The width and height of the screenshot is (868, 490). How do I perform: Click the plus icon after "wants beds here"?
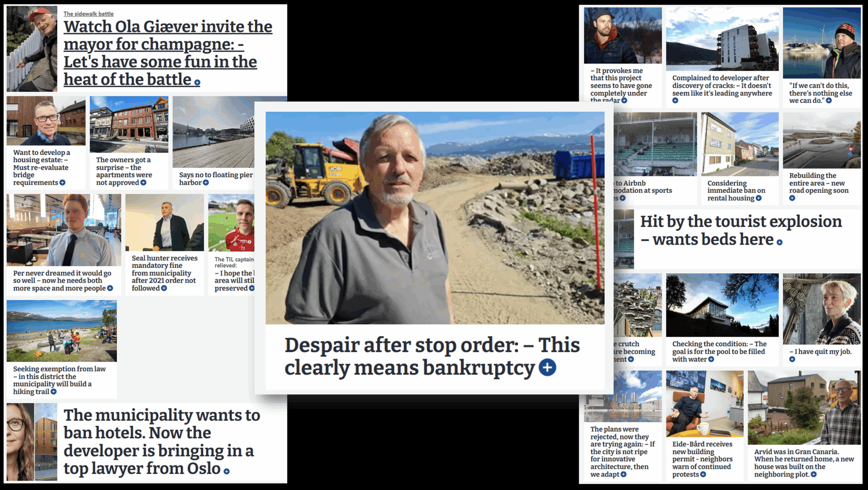pyautogui.click(x=780, y=242)
